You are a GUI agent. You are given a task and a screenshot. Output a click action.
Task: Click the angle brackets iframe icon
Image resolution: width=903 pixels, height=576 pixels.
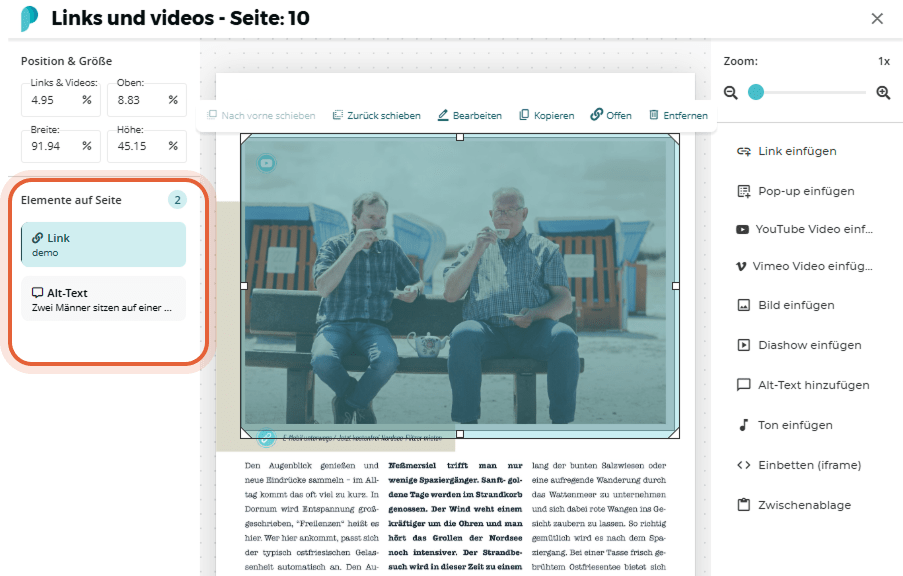pos(743,465)
